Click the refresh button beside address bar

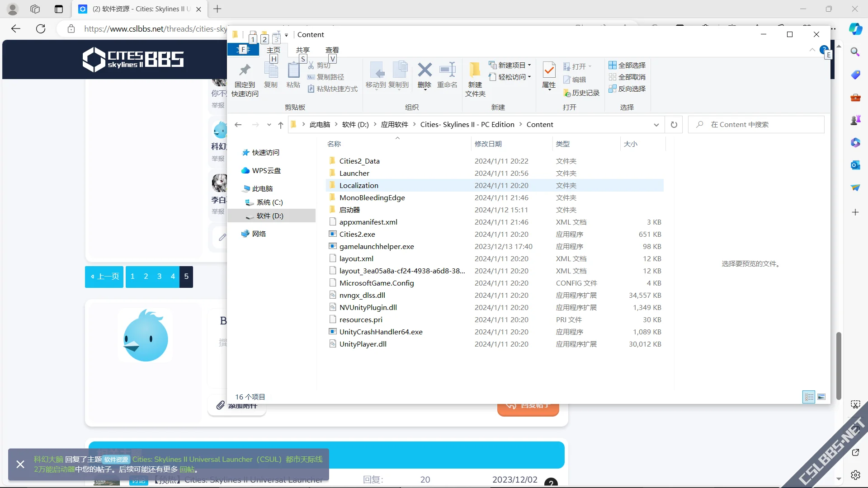point(674,125)
